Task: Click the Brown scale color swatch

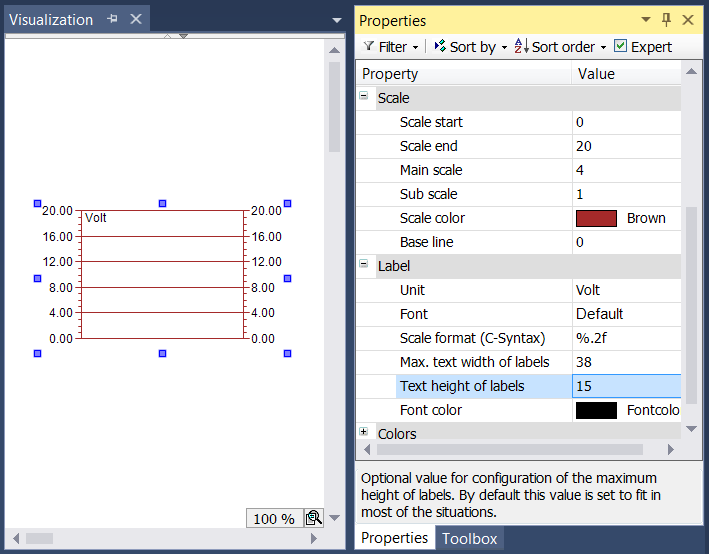Action: pyautogui.click(x=596, y=218)
